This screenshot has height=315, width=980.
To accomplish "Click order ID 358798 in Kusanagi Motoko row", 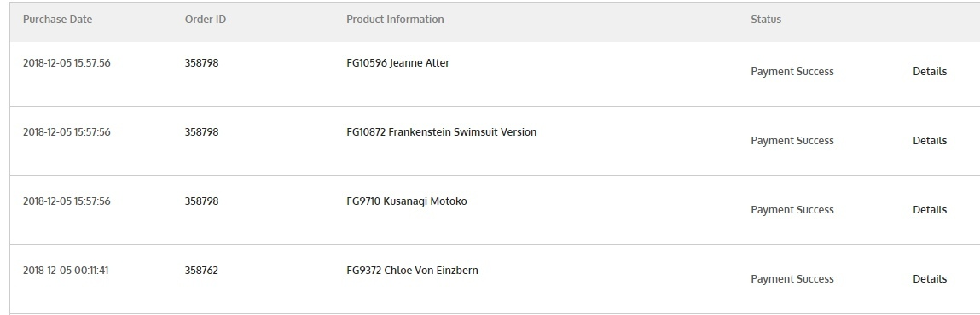I will point(201,201).
